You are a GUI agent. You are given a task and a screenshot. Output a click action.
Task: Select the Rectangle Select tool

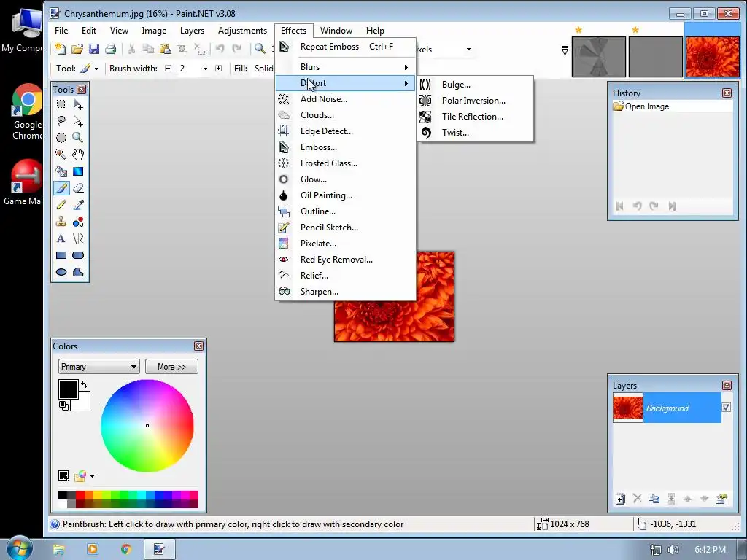click(61, 104)
